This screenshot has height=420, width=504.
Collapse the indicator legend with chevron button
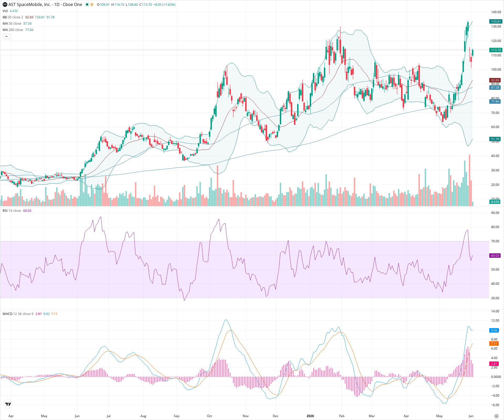pos(7,36)
